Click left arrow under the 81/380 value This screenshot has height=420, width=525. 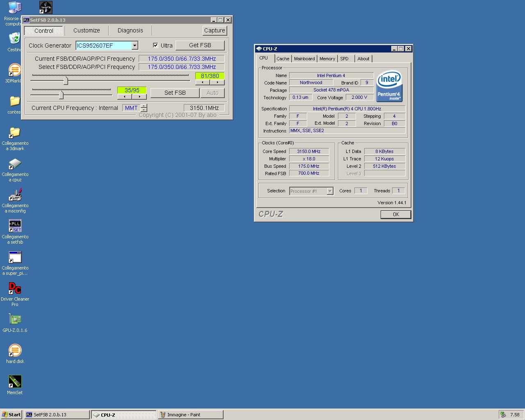click(x=203, y=82)
